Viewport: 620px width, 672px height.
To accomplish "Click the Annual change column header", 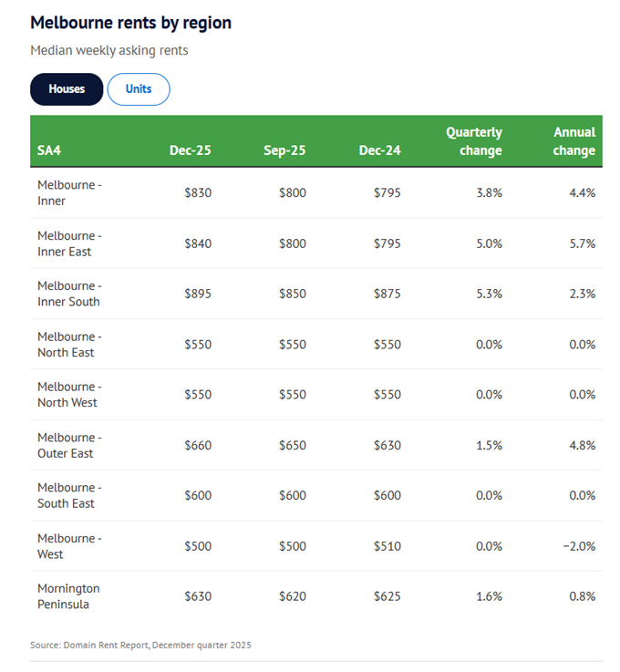I will click(573, 141).
